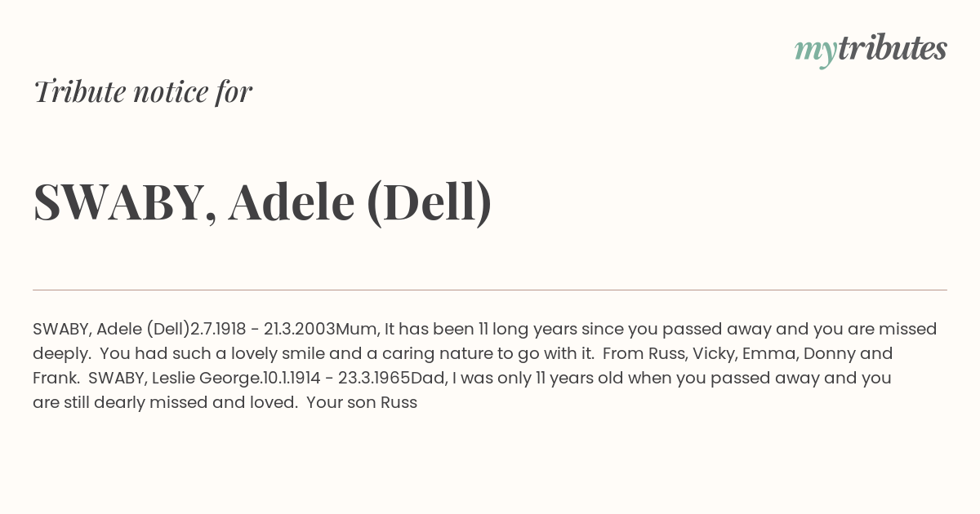This screenshot has height=514, width=980.
Task: Click the green "my" part of the logo
Action: 815,53
